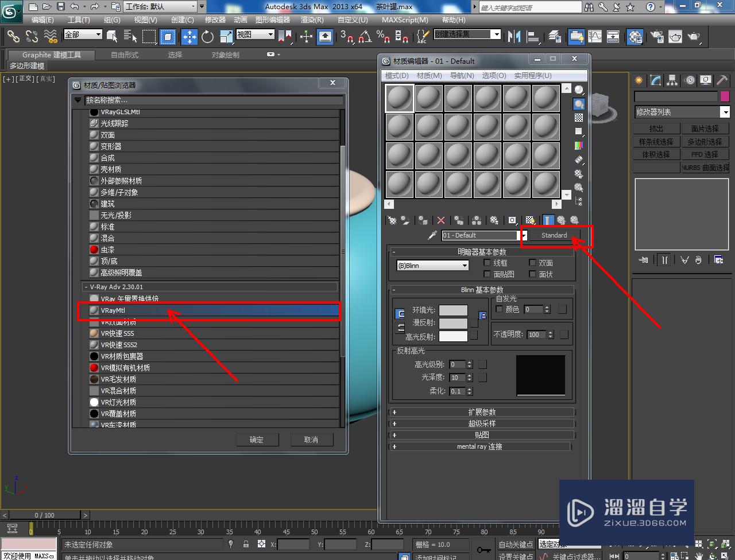This screenshot has height=560, width=735.
Task: Click the Render Production teapot icon
Action: pos(694,36)
